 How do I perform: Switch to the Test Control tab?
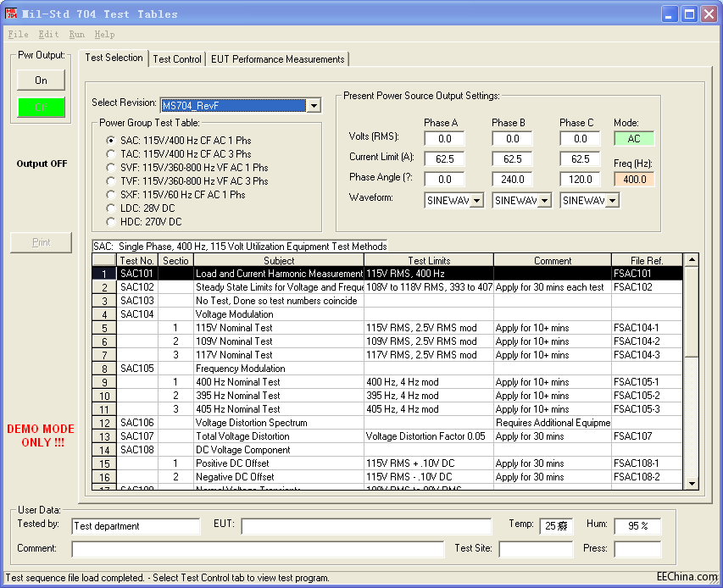(x=177, y=59)
